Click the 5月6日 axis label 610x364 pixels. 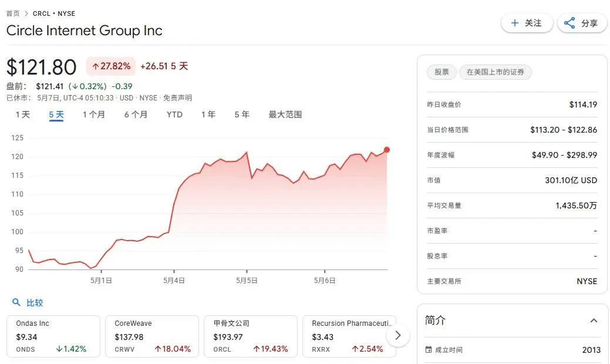(325, 281)
